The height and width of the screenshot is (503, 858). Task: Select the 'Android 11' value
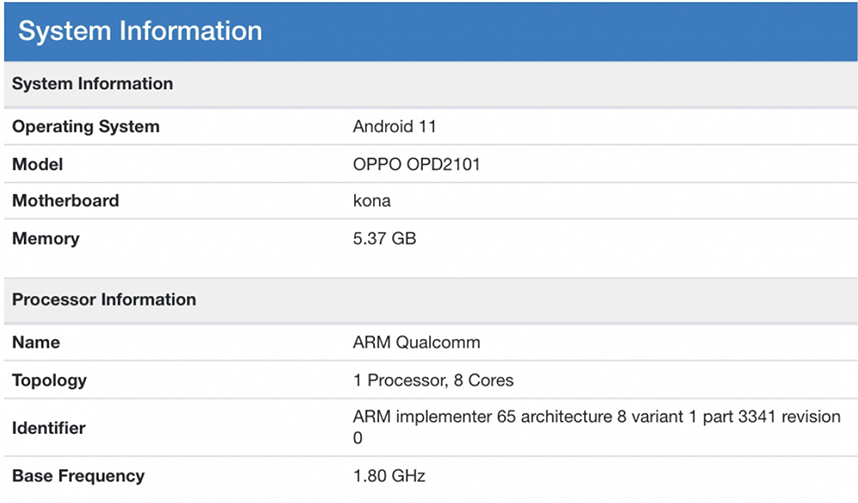pyautogui.click(x=394, y=127)
